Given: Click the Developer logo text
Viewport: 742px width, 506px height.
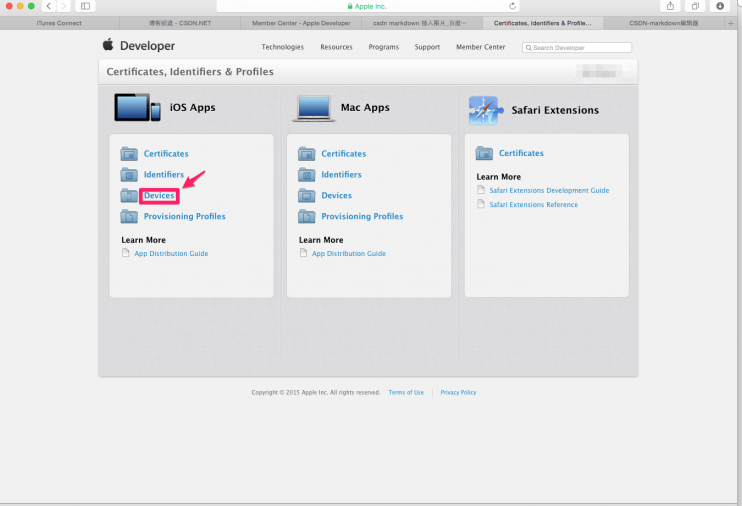Looking at the screenshot, I should coord(147,45).
